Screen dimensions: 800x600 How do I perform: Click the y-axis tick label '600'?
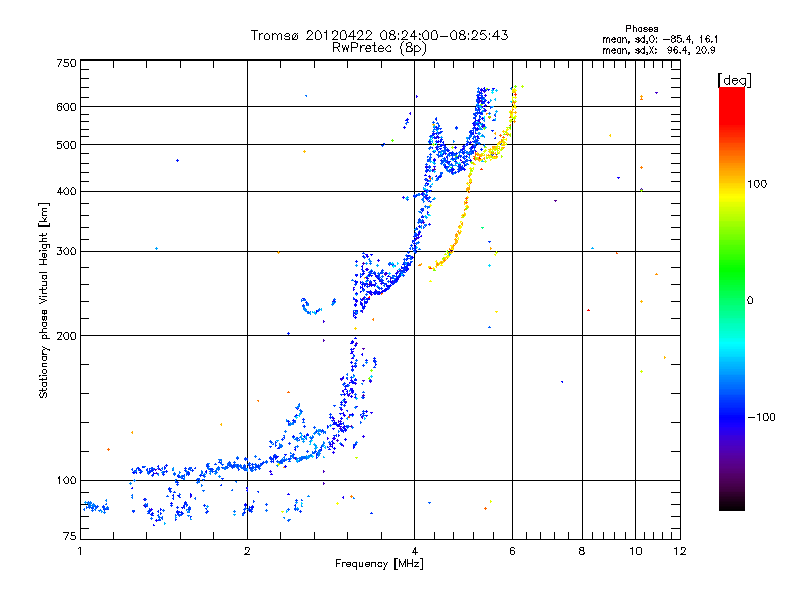66,107
